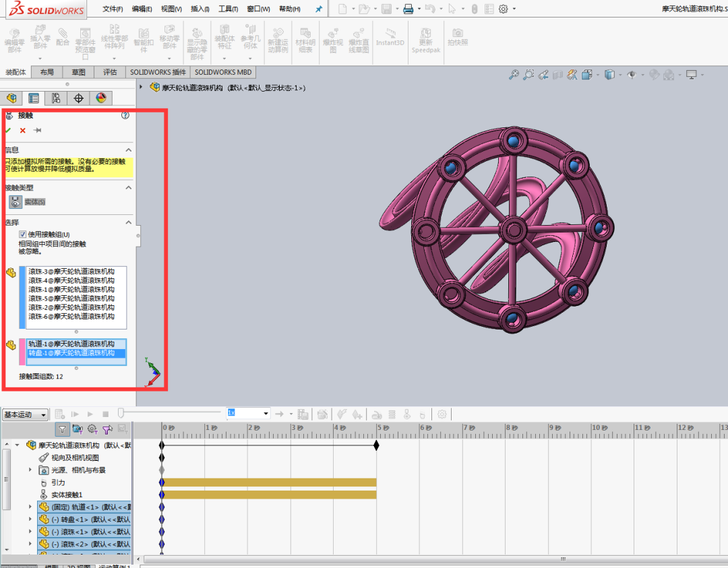The height and width of the screenshot is (568, 728).
Task: Open the 基本运动 study type dropdown
Action: point(42,414)
